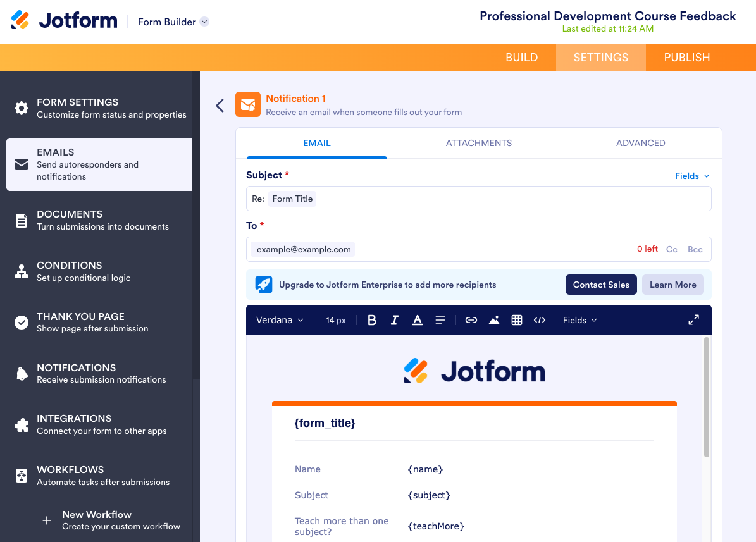Toggle bold formatting

[372, 320]
